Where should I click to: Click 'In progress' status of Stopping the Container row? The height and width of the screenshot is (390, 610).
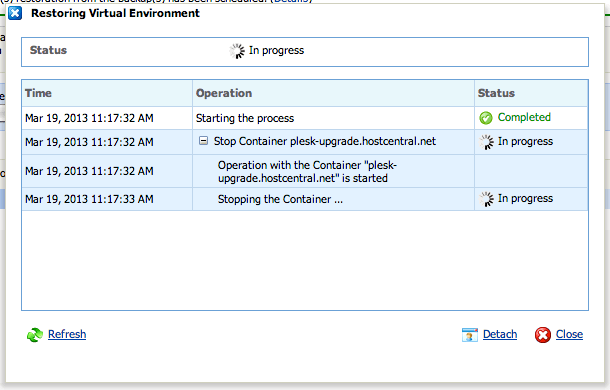(x=525, y=199)
